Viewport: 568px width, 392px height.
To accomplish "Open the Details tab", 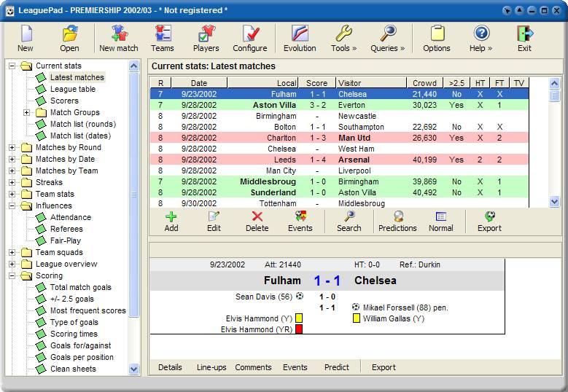I will (x=170, y=367).
